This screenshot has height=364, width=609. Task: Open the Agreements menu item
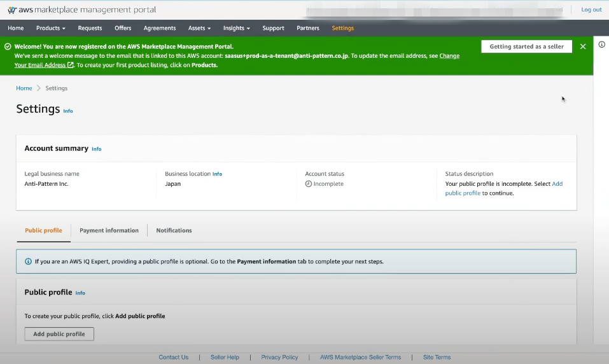click(160, 28)
